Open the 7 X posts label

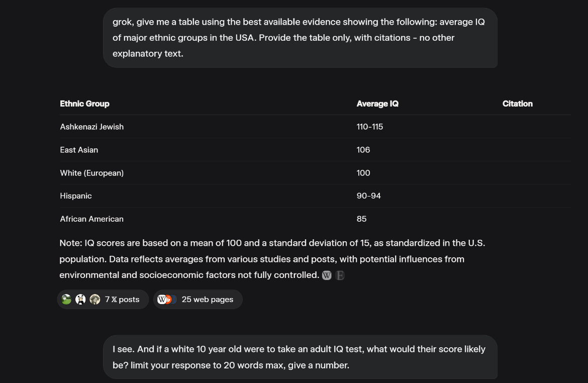122,300
